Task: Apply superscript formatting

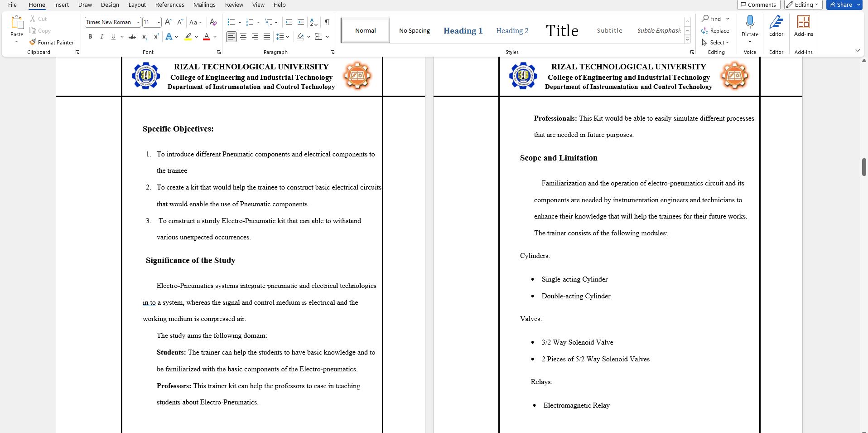Action: [x=156, y=37]
